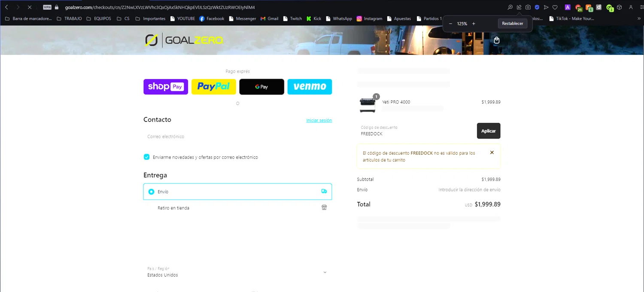The height and width of the screenshot is (292, 644).
Task: Pay with the Shop Pay express button
Action: pos(166,87)
